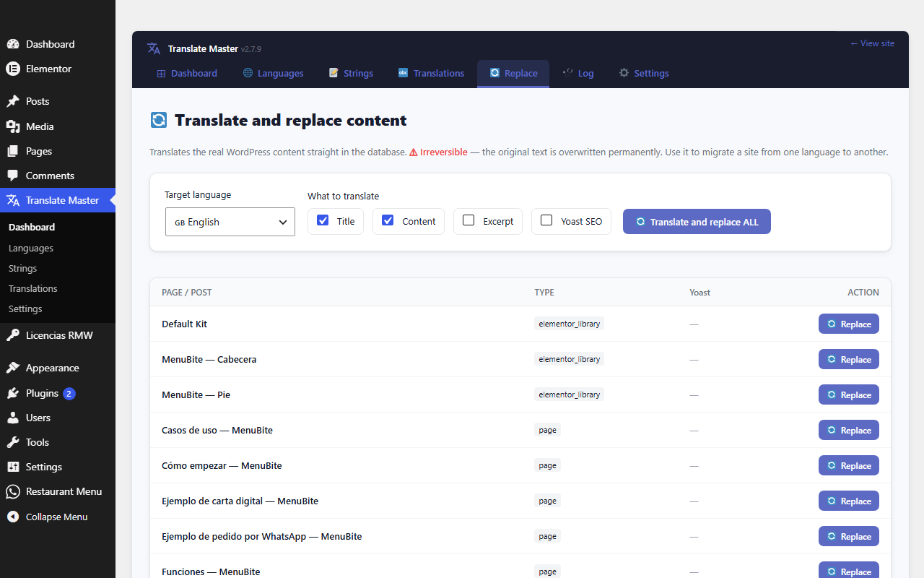The height and width of the screenshot is (578, 924).
Task: Click the Languages tab globe icon
Action: [x=248, y=73]
